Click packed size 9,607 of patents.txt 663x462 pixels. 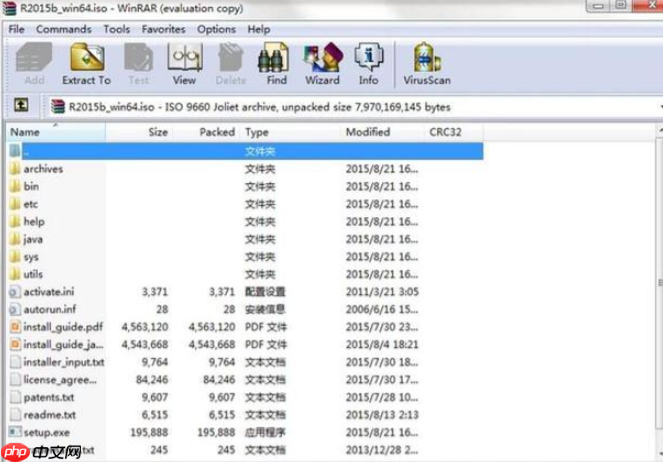[222, 397]
